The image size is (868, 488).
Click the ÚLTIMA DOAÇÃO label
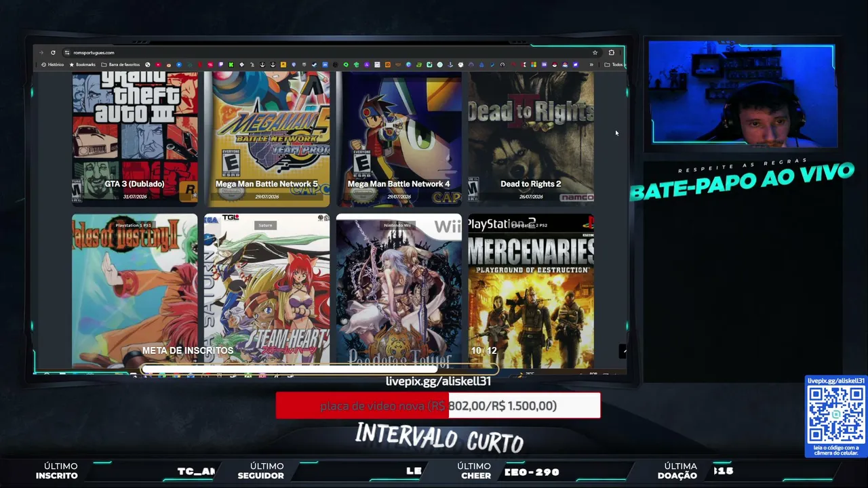coord(677,471)
